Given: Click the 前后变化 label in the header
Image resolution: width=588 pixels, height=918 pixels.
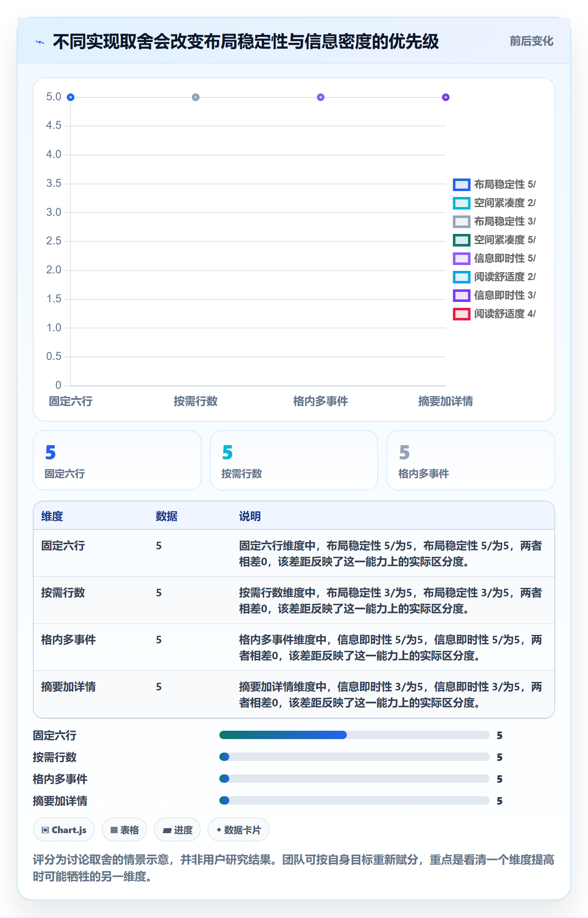Looking at the screenshot, I should click(531, 41).
